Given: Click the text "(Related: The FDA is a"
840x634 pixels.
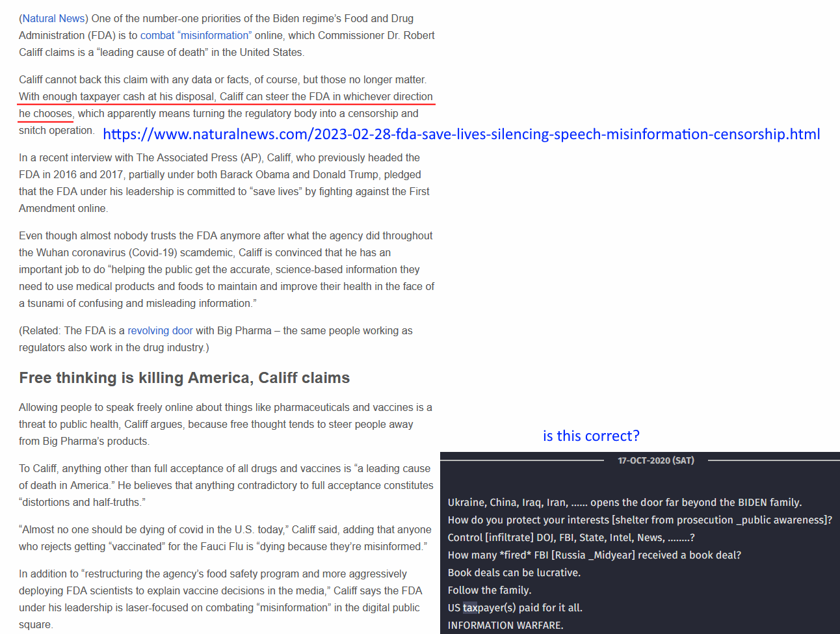Looking at the screenshot, I should click(72, 330).
